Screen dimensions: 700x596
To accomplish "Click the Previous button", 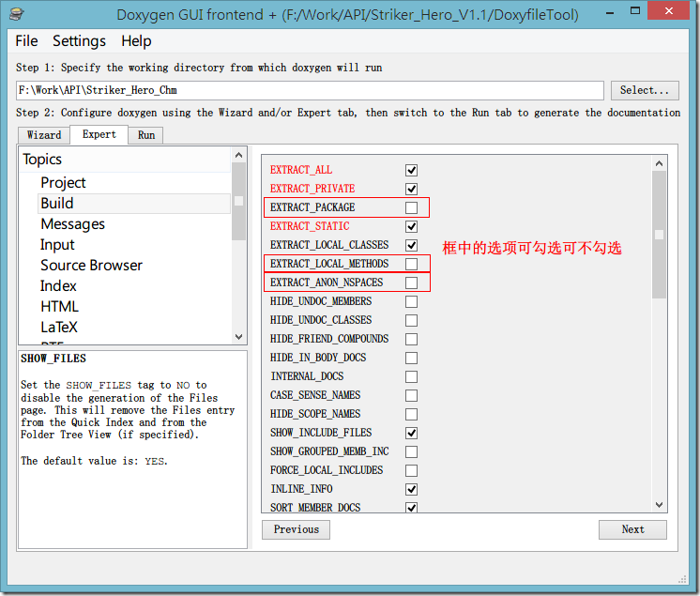I will pos(296,529).
